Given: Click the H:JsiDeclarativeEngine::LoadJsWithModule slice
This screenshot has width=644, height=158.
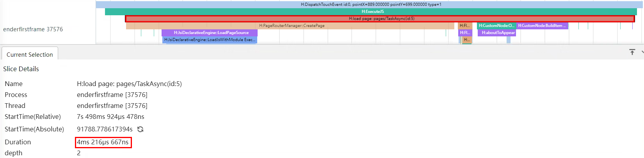Looking at the screenshot, I should [210, 40].
